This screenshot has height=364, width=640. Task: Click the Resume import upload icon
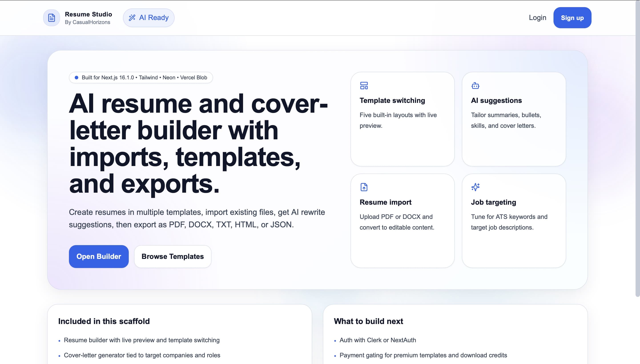click(364, 187)
